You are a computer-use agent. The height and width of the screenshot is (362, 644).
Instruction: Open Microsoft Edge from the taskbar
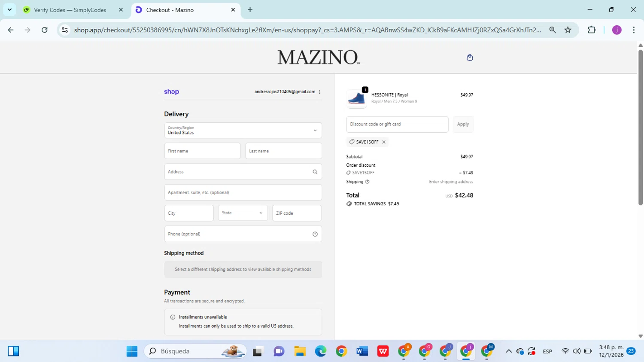(320, 351)
